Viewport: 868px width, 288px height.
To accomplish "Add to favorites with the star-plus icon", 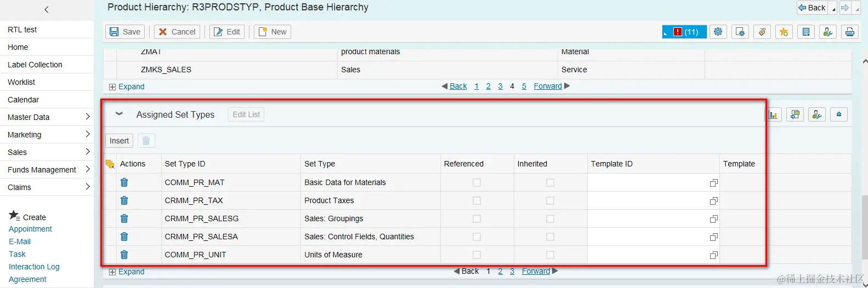I will pyautogui.click(x=784, y=32).
